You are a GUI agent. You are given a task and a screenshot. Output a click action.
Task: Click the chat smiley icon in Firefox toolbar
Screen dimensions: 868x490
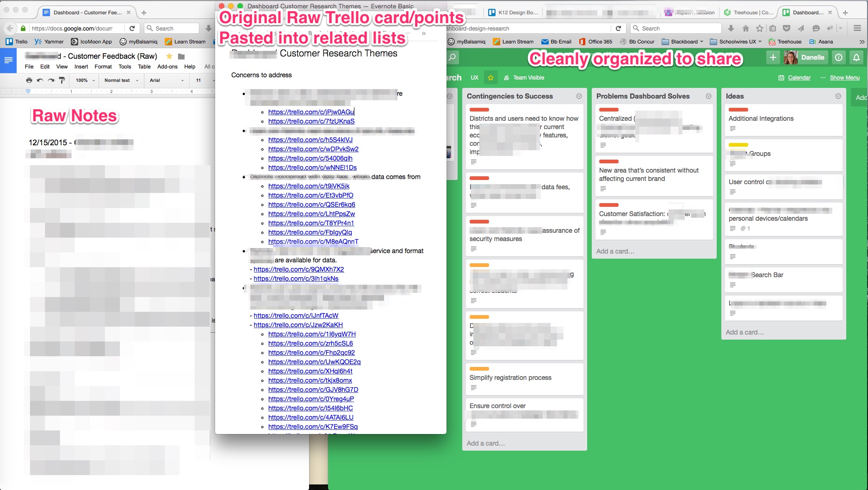[x=816, y=28]
